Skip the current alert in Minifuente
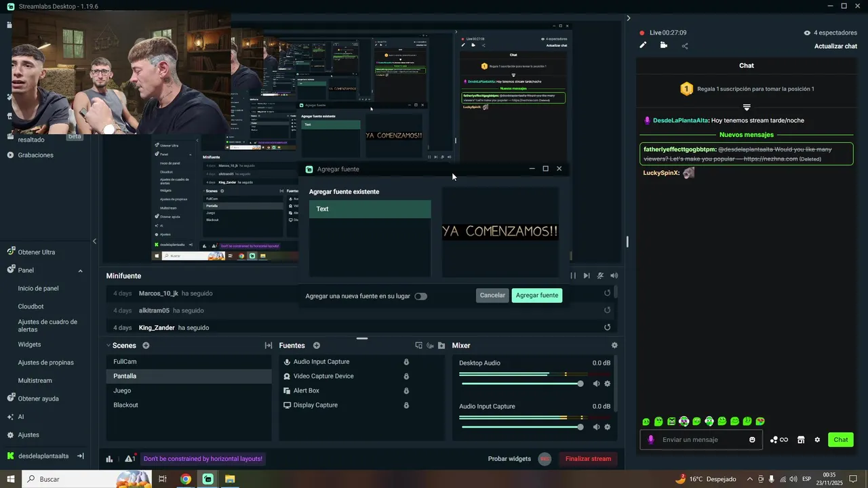868x488 pixels. tap(587, 276)
